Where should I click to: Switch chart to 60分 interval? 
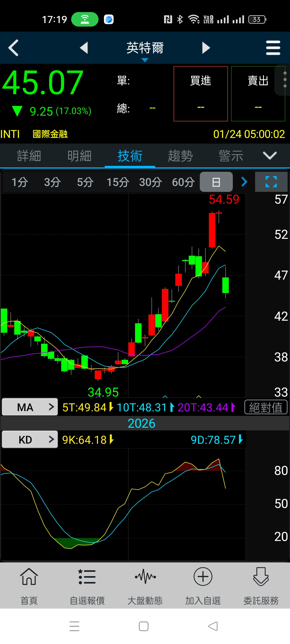tap(183, 182)
